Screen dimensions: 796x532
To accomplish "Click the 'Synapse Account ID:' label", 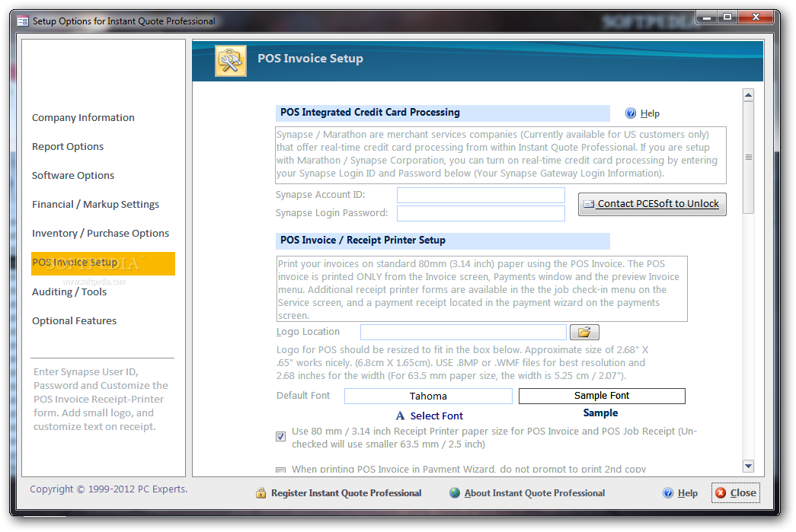I will click(x=321, y=195).
